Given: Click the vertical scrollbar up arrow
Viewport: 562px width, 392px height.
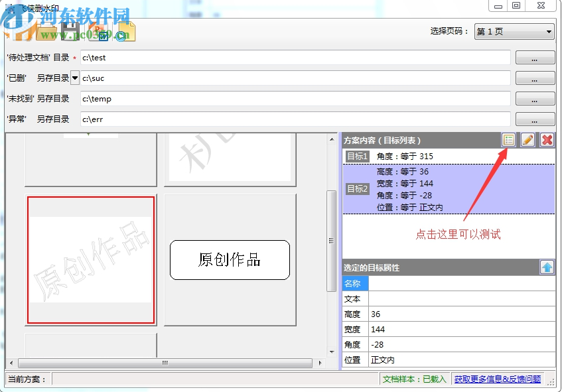Looking at the screenshot, I should [x=332, y=139].
